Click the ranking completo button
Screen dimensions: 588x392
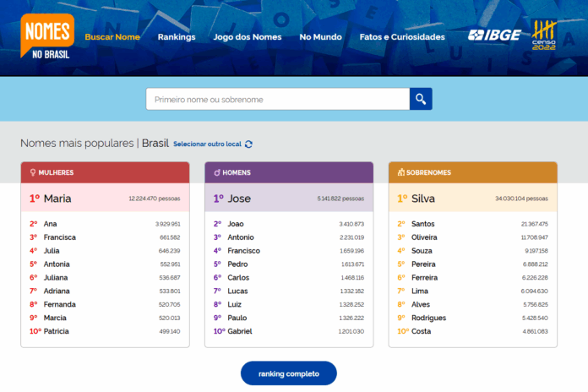tap(288, 373)
